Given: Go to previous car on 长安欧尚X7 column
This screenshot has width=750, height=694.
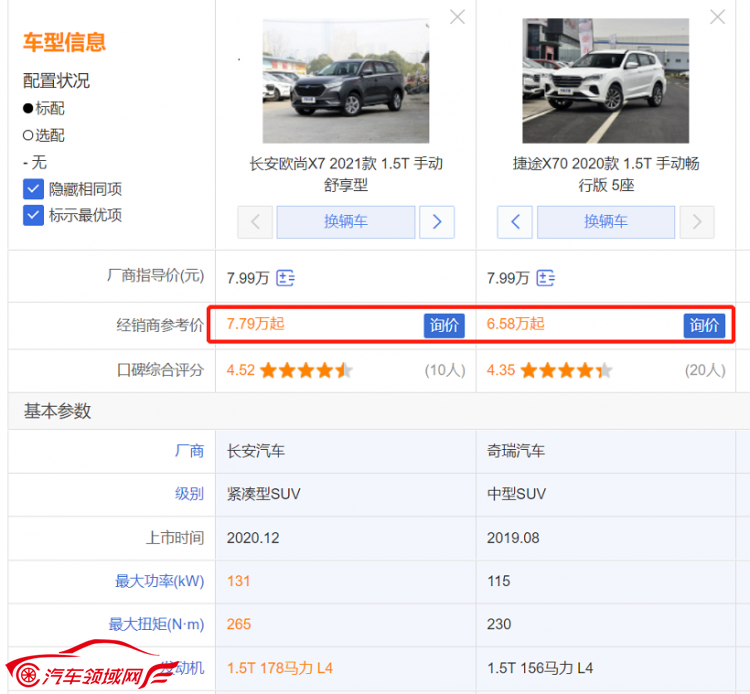Looking at the screenshot, I should 255,222.
